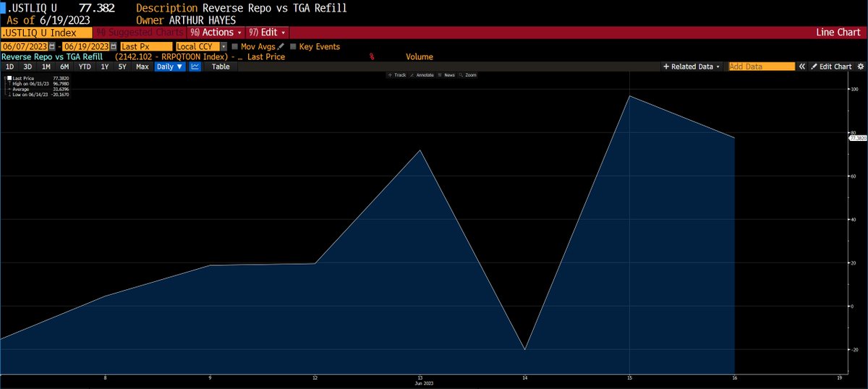
Task: Click the 77.3820 last value tag on axis
Action: pyautogui.click(x=858, y=137)
